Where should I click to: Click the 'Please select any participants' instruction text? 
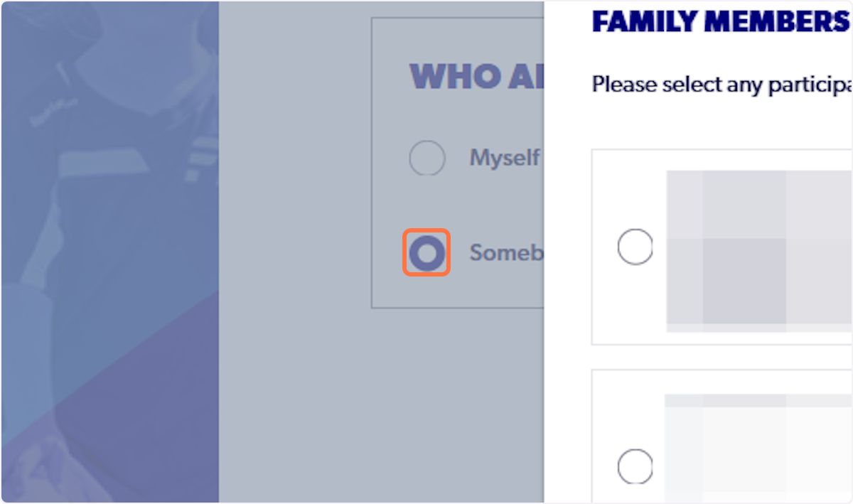718,84
